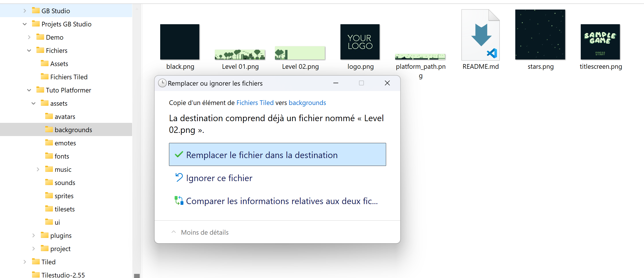Click the green checkmark replace icon
Image resolution: width=644 pixels, height=278 pixels.
[x=179, y=154]
